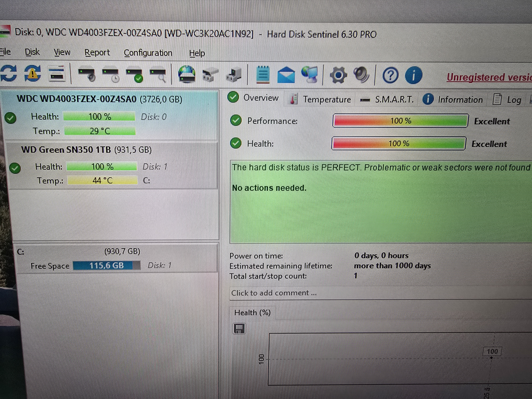This screenshot has width=532, height=399.
Task: Click the refresh with warning icon
Action: point(32,73)
